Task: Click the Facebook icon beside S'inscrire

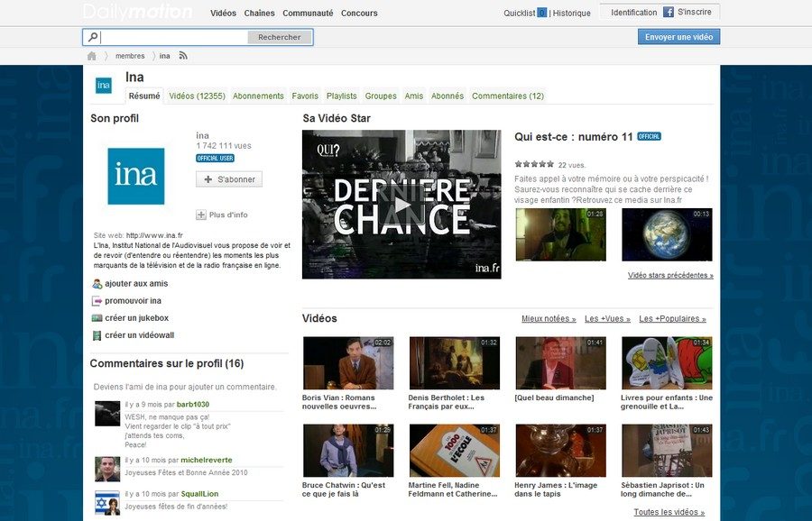Action: (669, 13)
